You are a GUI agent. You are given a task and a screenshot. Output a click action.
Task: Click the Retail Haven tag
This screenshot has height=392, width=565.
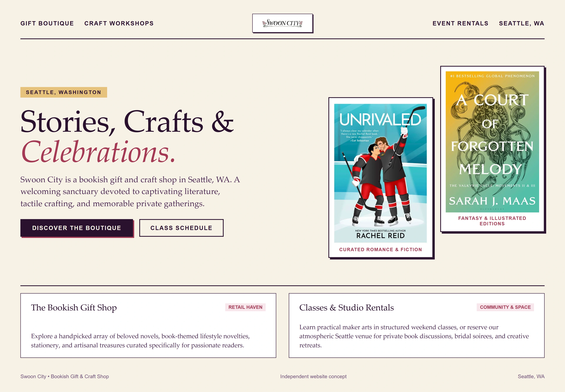click(245, 307)
